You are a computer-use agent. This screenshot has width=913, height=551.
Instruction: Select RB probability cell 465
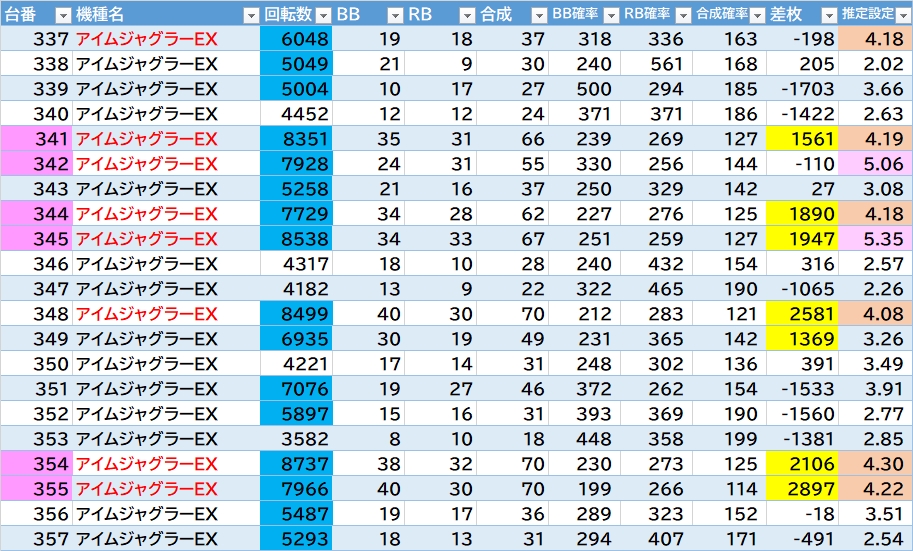657,289
